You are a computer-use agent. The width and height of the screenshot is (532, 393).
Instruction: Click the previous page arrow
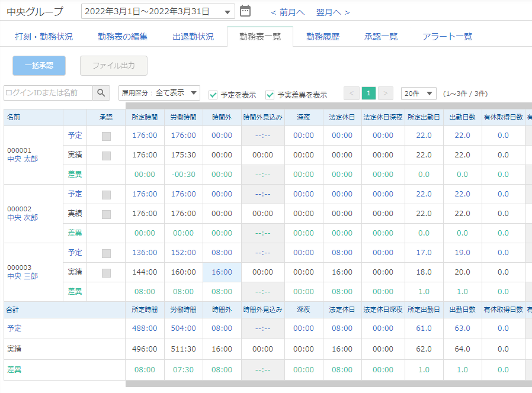(x=351, y=94)
